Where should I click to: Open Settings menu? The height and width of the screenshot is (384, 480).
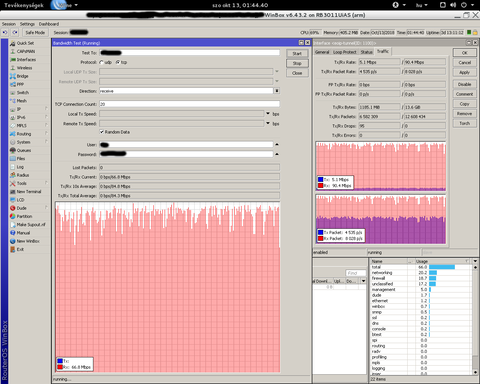click(x=27, y=24)
